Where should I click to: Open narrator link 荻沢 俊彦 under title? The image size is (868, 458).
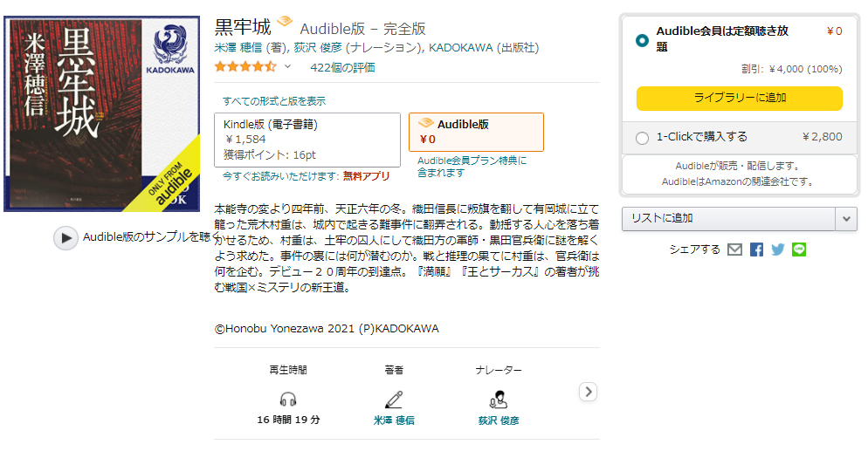(x=318, y=48)
